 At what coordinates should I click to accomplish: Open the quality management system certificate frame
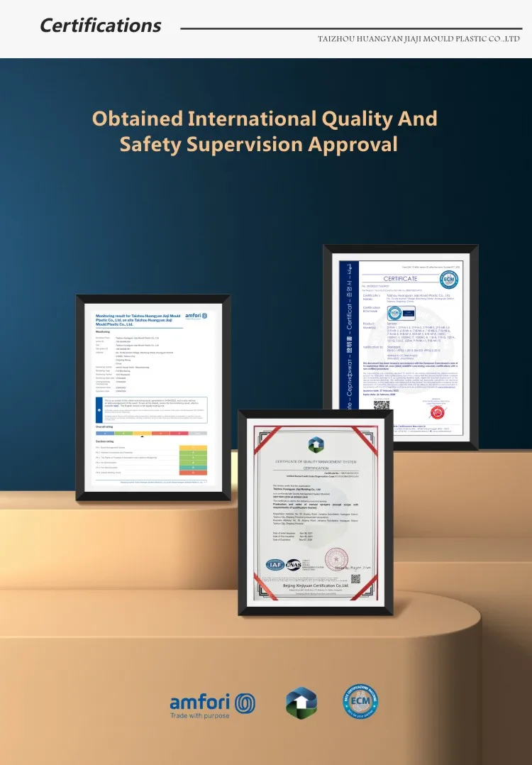click(316, 513)
